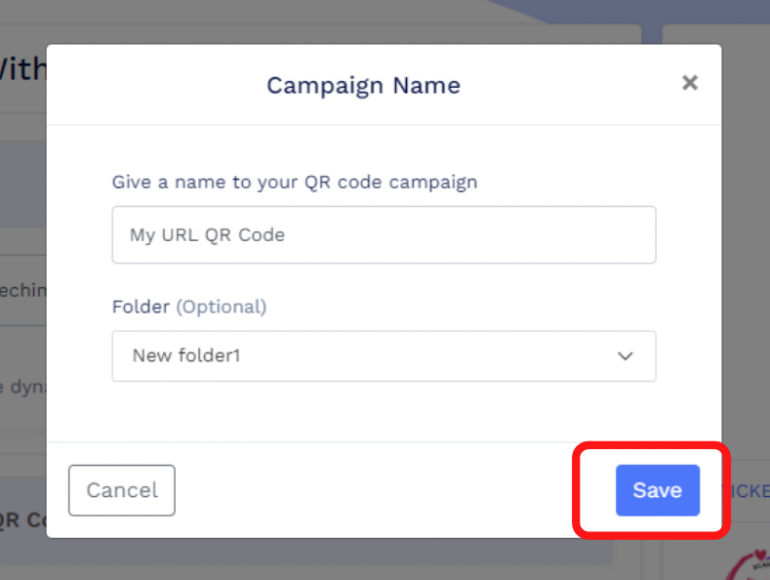This screenshot has height=580, width=770.
Task: Close the Campaign Name dialog with X
Action: coord(689,83)
